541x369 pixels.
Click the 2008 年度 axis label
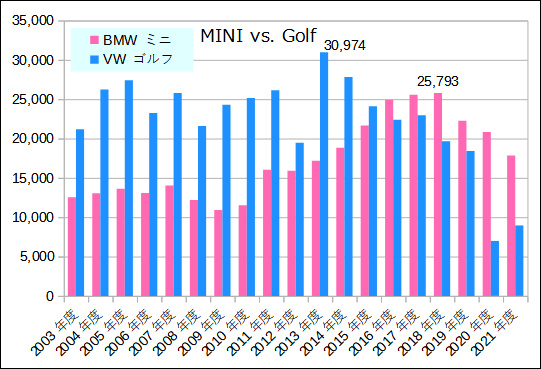pos(177,332)
